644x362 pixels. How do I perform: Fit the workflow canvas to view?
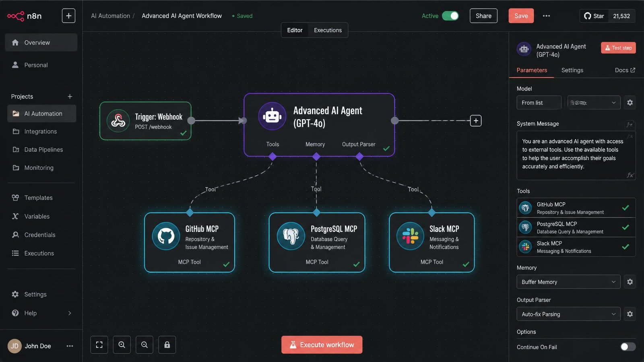tap(99, 345)
